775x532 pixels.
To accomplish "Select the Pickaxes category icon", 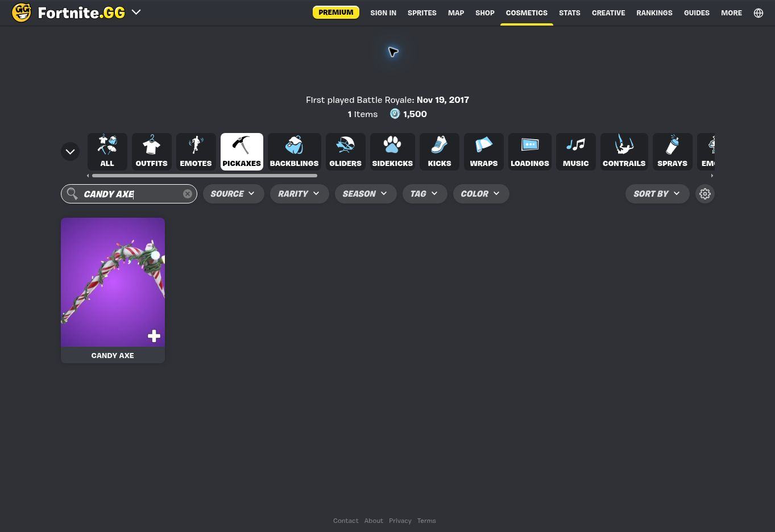I will 242,152.
